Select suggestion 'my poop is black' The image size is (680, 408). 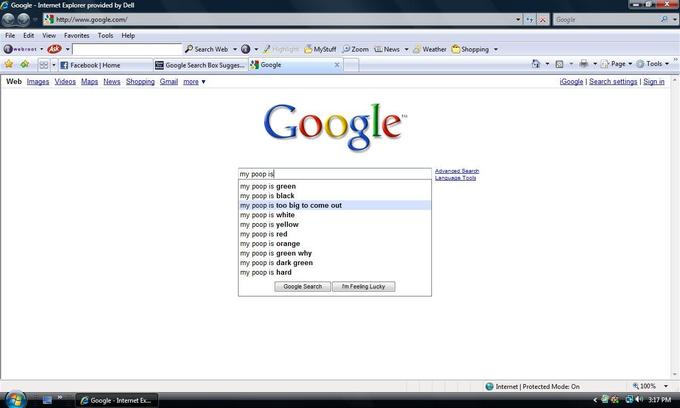coord(335,196)
